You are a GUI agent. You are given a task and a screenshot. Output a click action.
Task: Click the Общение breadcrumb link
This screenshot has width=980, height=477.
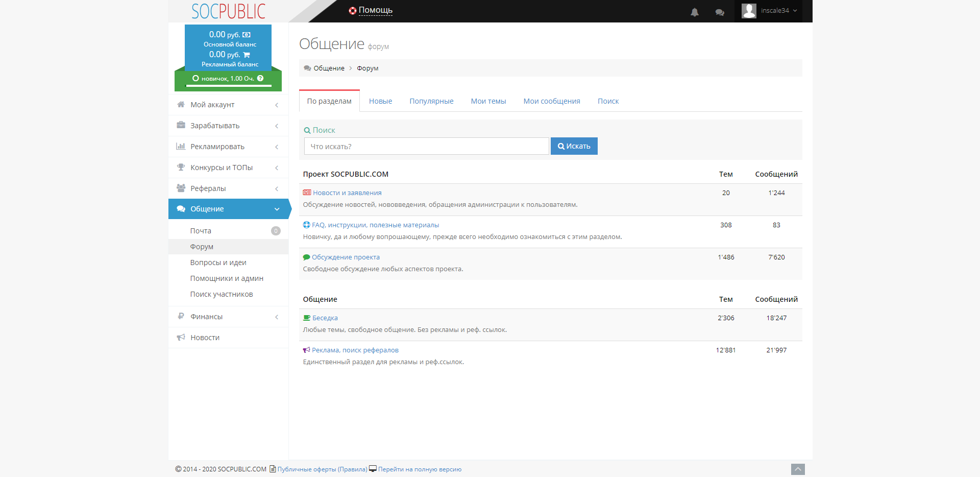[x=329, y=68]
